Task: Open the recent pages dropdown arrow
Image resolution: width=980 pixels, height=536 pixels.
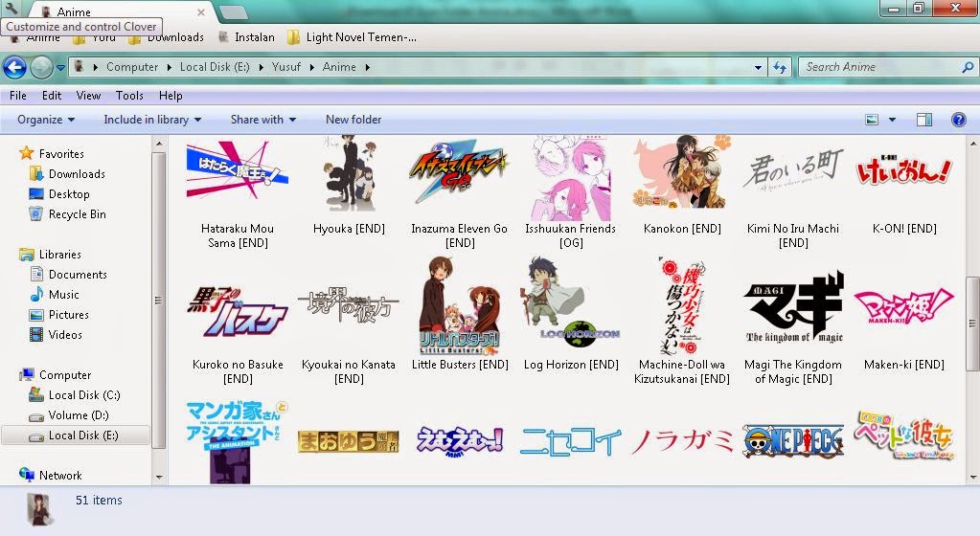Action: point(60,67)
